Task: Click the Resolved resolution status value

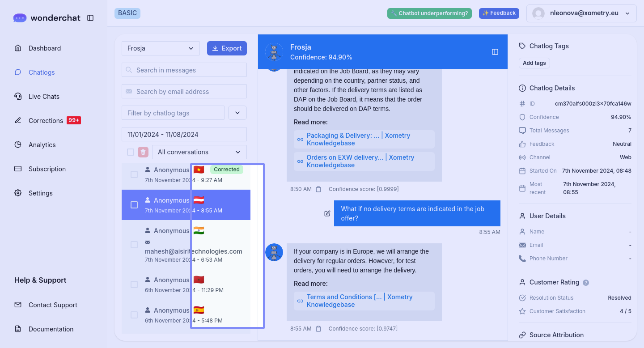Action: click(x=619, y=298)
